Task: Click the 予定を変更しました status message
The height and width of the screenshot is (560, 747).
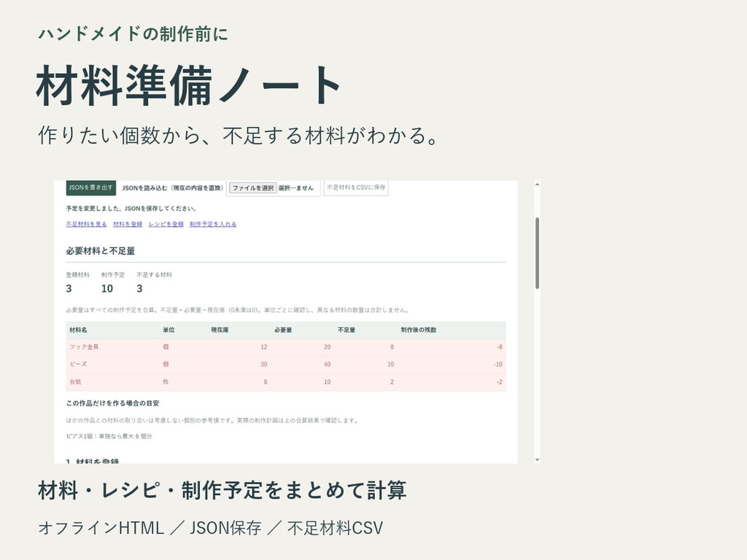Action: click(131, 209)
